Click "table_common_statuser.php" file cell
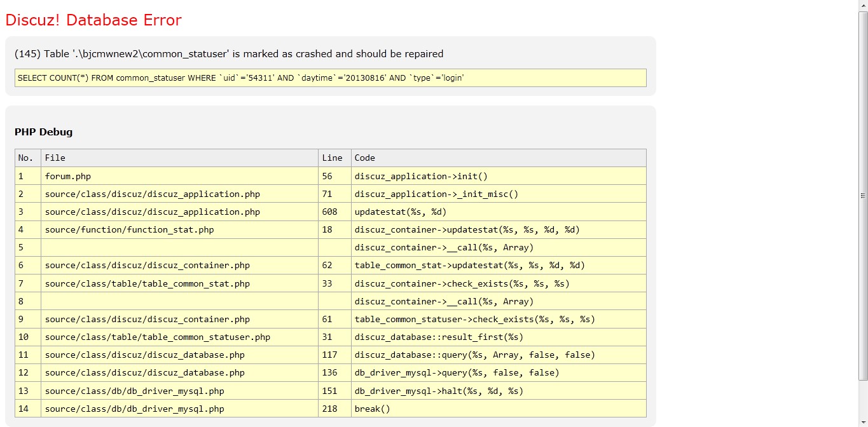868x427 pixels. [179, 337]
